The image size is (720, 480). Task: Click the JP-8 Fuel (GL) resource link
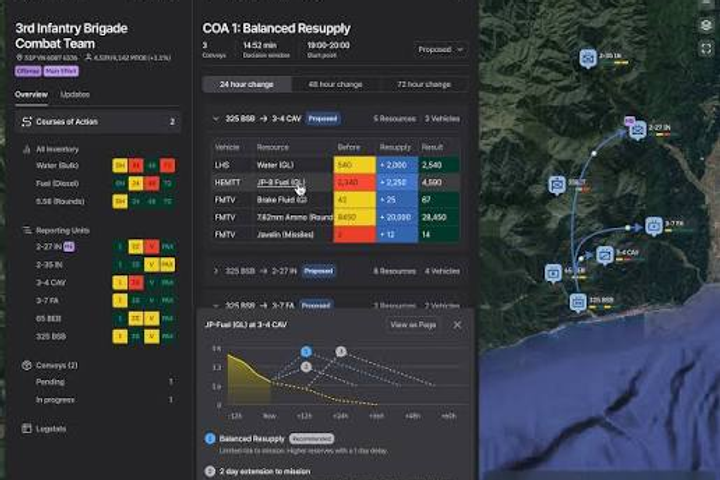[x=281, y=182]
